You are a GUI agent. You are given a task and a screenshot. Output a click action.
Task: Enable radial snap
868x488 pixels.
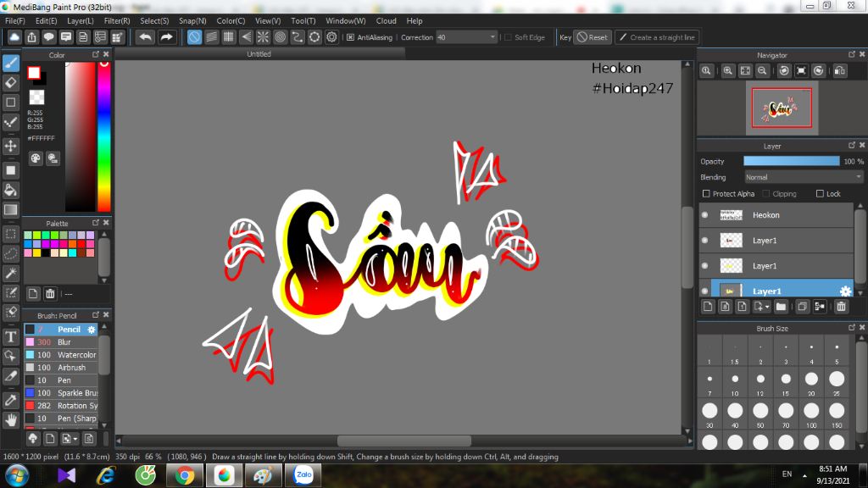pyautogui.click(x=263, y=37)
